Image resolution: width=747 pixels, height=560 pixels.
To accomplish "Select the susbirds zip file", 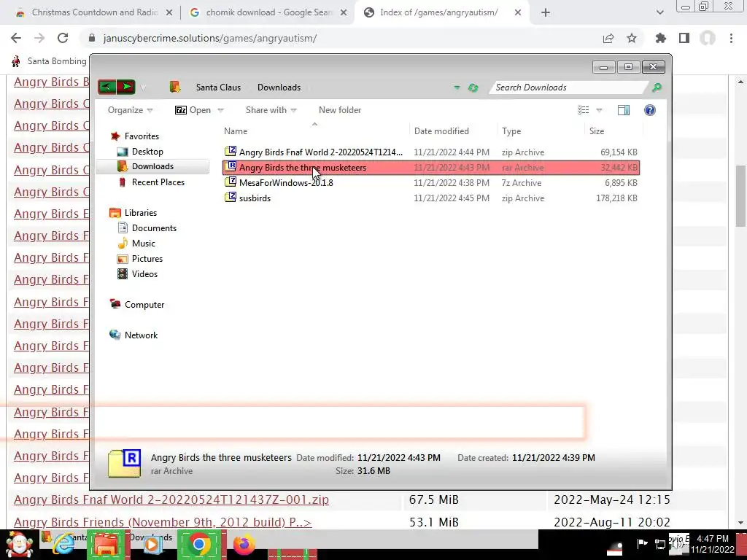I will coord(430,198).
